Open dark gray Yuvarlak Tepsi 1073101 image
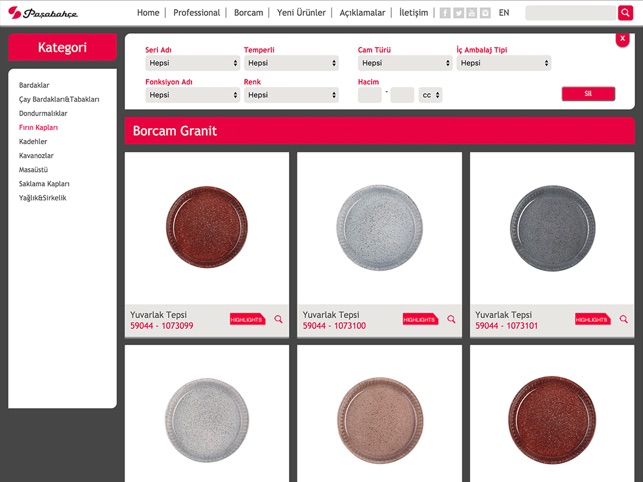This screenshot has width=643, height=482. click(x=552, y=228)
